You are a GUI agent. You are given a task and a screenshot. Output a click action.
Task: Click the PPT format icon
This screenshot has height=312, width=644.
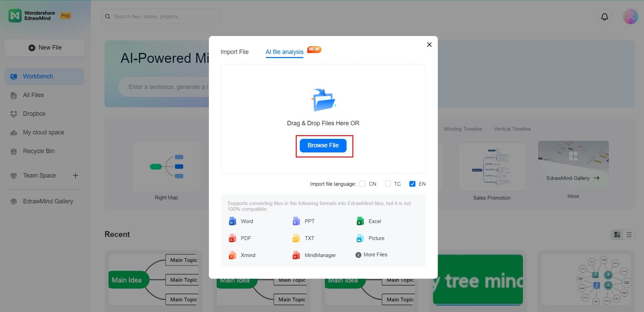296,221
